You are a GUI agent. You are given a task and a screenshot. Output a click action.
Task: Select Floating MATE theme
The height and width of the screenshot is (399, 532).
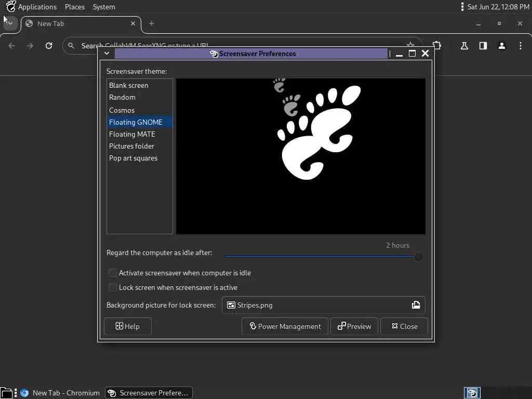[139, 135]
